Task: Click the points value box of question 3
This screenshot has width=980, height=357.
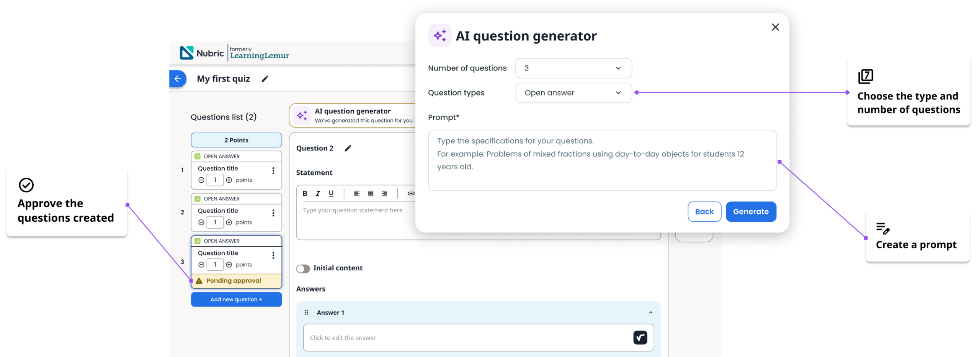Action: pos(215,264)
